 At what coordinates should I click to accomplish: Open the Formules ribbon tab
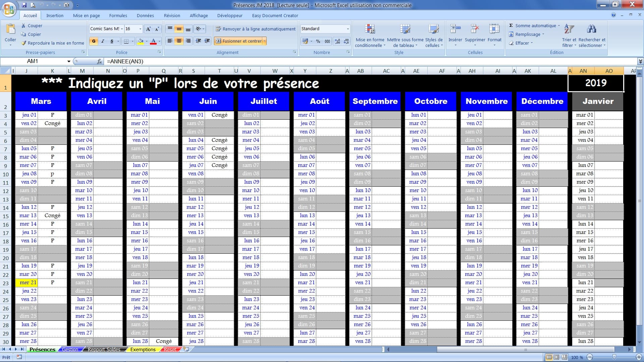tap(118, 15)
